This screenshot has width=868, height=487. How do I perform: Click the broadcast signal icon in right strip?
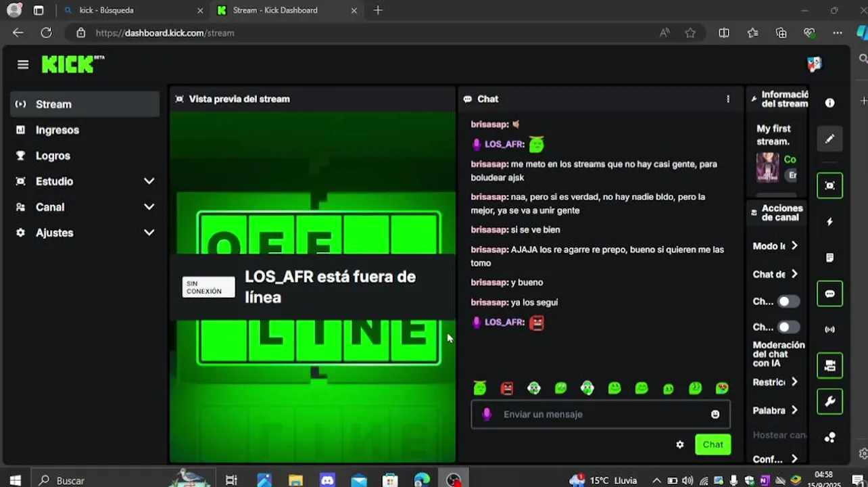(829, 329)
